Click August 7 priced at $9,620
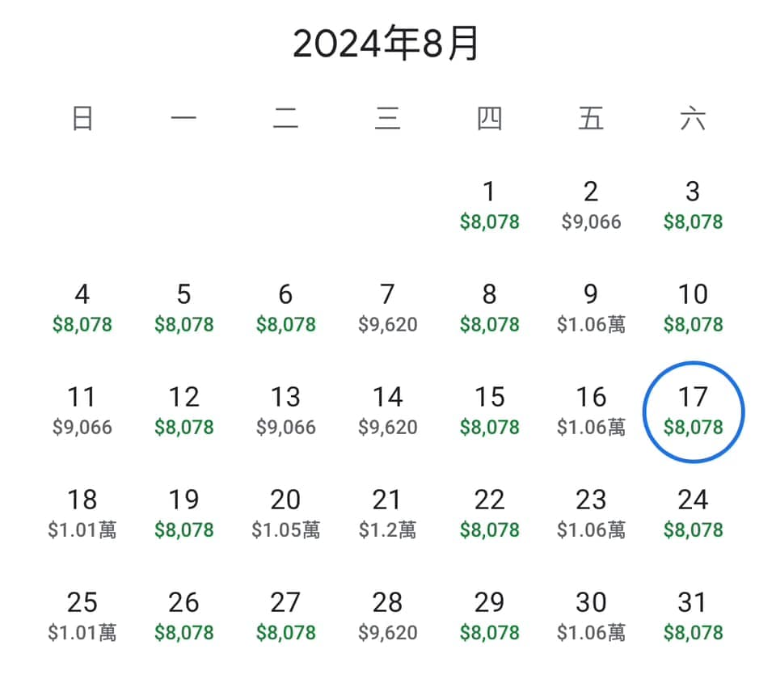 tap(387, 309)
